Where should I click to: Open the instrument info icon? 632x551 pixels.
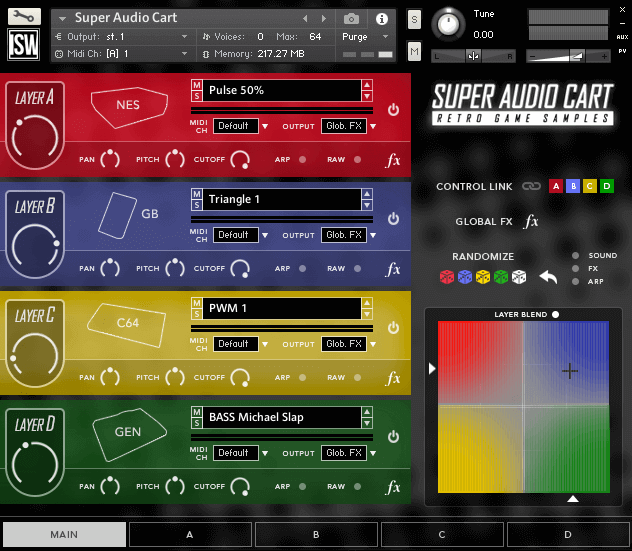tap(381, 19)
